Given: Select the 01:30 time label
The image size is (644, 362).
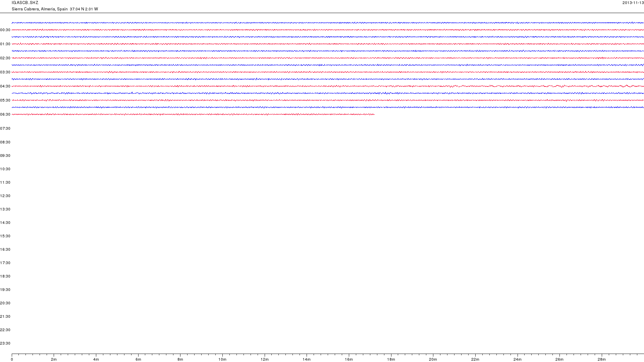Looking at the screenshot, I should coord(5,44).
